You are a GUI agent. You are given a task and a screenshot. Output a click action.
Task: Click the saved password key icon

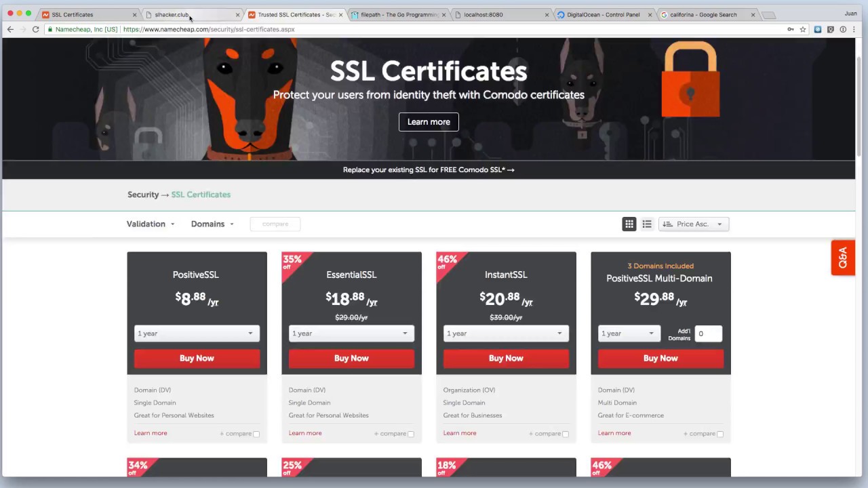(790, 29)
